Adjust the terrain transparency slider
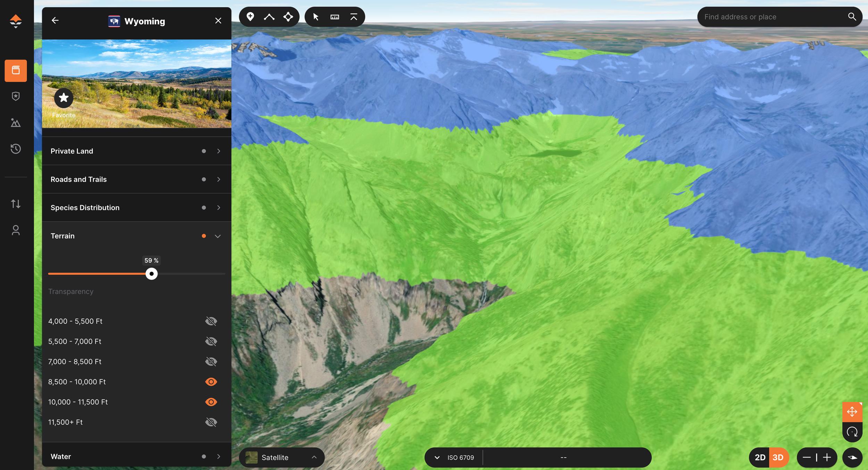 coord(152,274)
